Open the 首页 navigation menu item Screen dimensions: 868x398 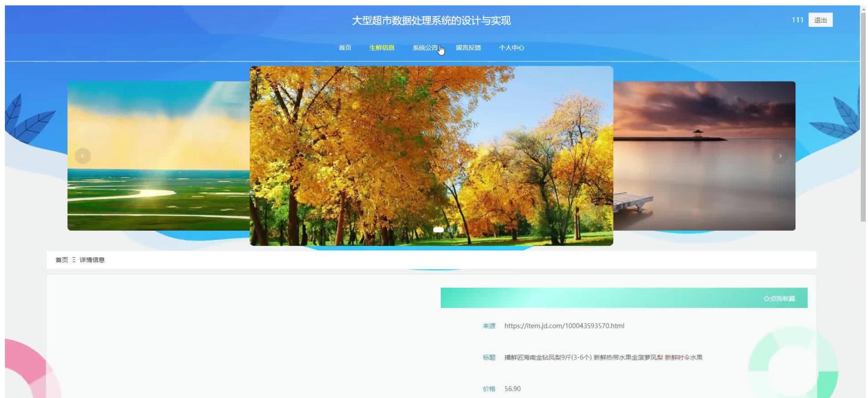(x=345, y=48)
